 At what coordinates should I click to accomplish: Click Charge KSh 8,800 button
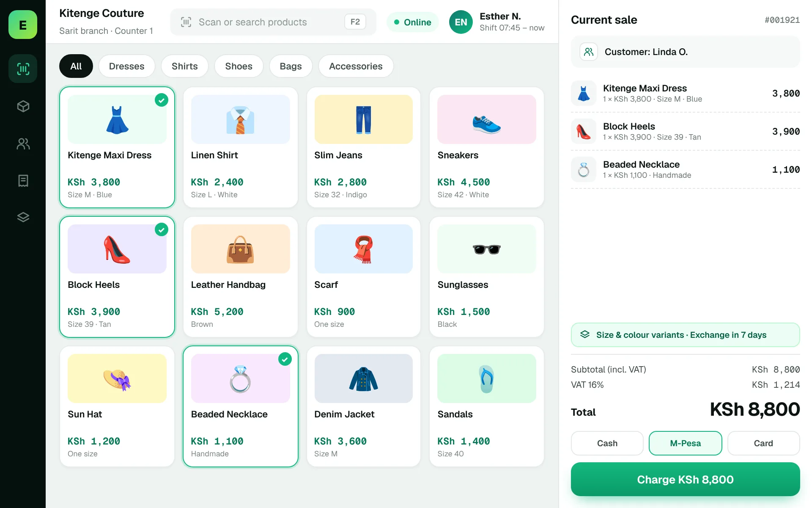point(685,479)
